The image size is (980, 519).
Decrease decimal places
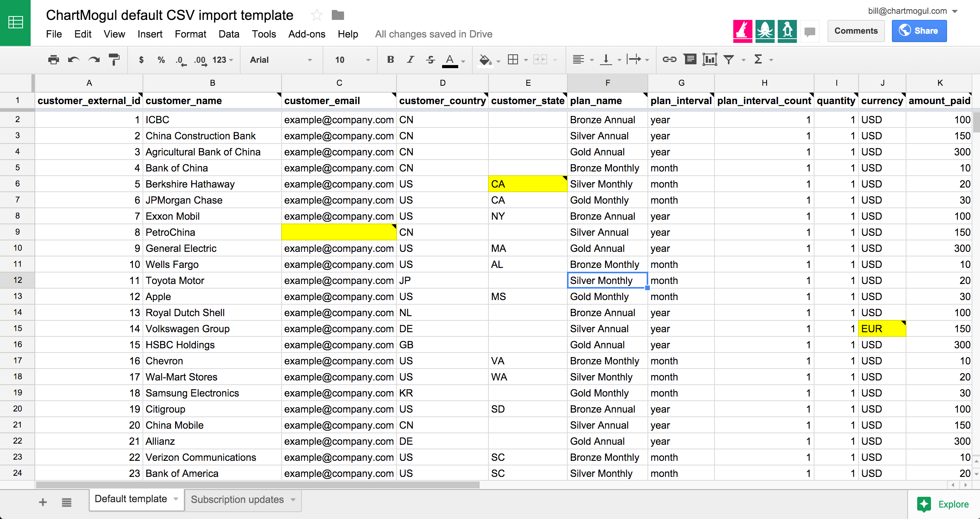(x=179, y=60)
